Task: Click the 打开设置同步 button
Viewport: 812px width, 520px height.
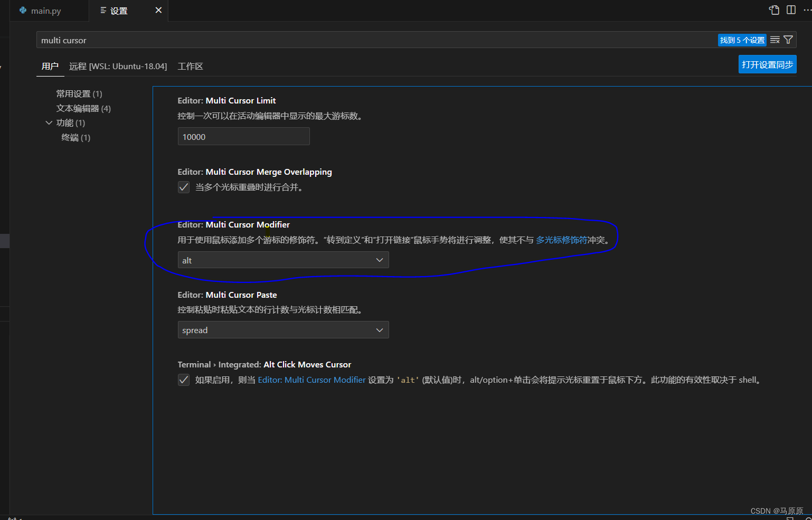Action: (x=767, y=64)
